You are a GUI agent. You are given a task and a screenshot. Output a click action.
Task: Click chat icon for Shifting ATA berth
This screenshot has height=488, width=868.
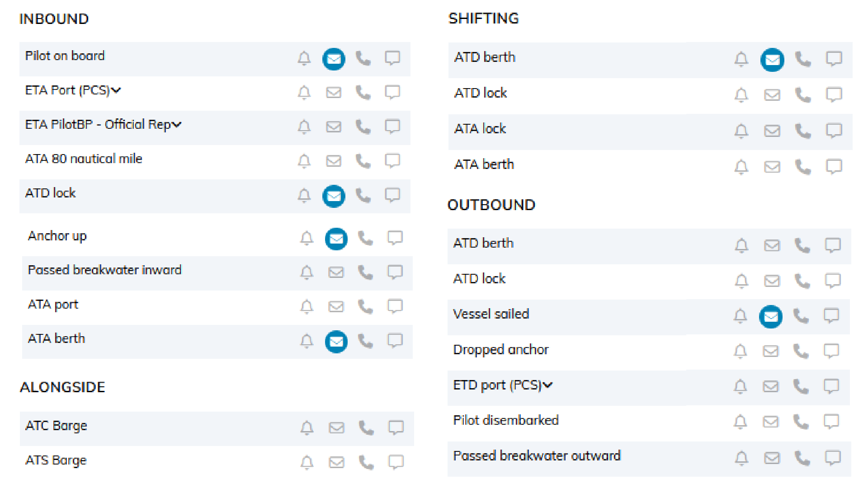834,166
